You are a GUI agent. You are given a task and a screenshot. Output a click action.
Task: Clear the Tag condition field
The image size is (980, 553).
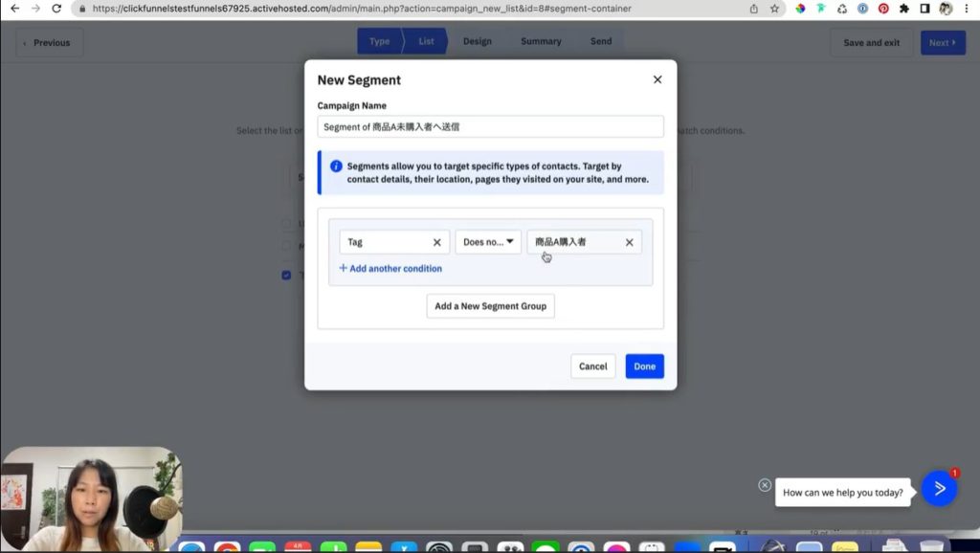click(437, 243)
